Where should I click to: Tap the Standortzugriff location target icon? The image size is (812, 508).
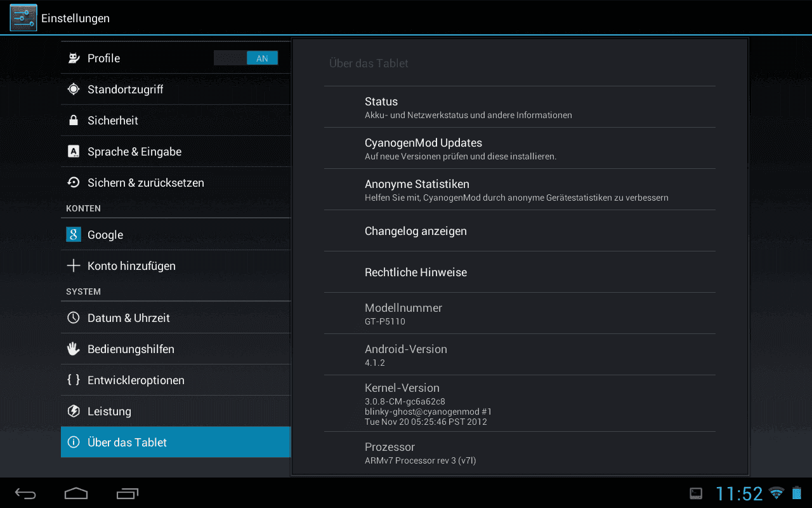[74, 90]
